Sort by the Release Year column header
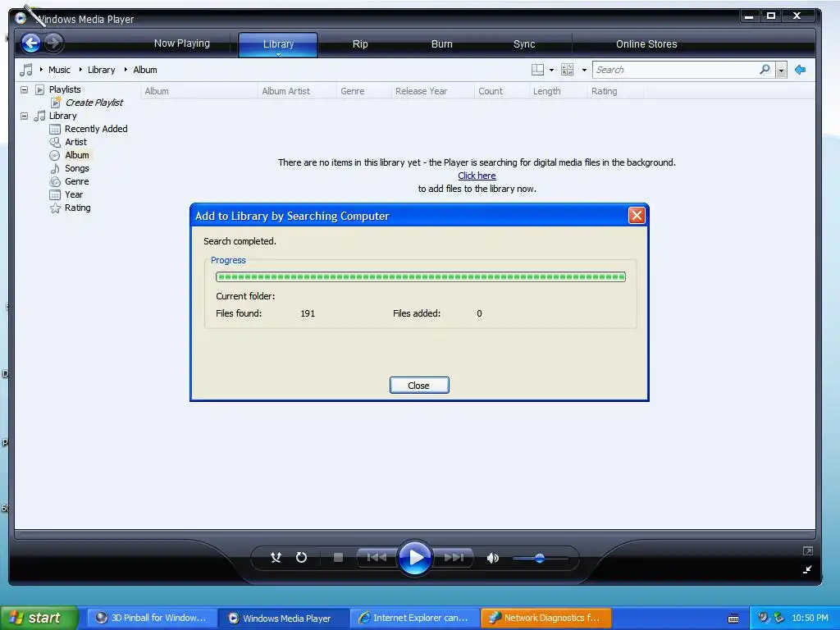Viewport: 840px width, 630px height. [x=432, y=91]
